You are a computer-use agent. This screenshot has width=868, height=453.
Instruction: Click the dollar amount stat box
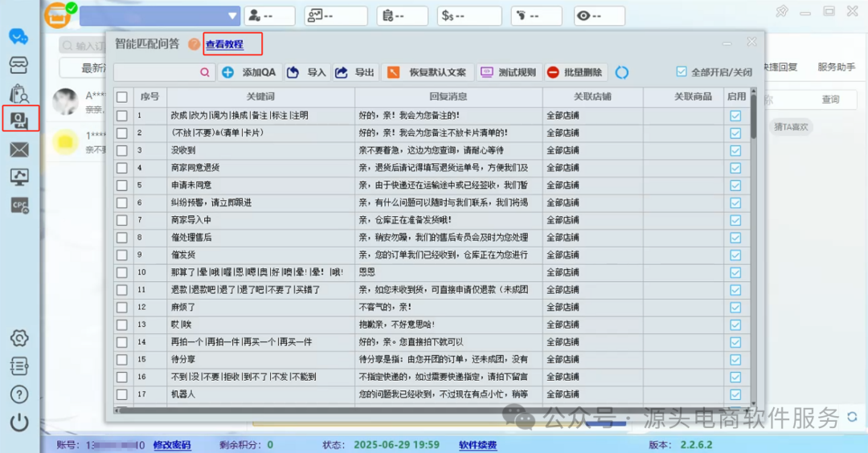click(469, 16)
